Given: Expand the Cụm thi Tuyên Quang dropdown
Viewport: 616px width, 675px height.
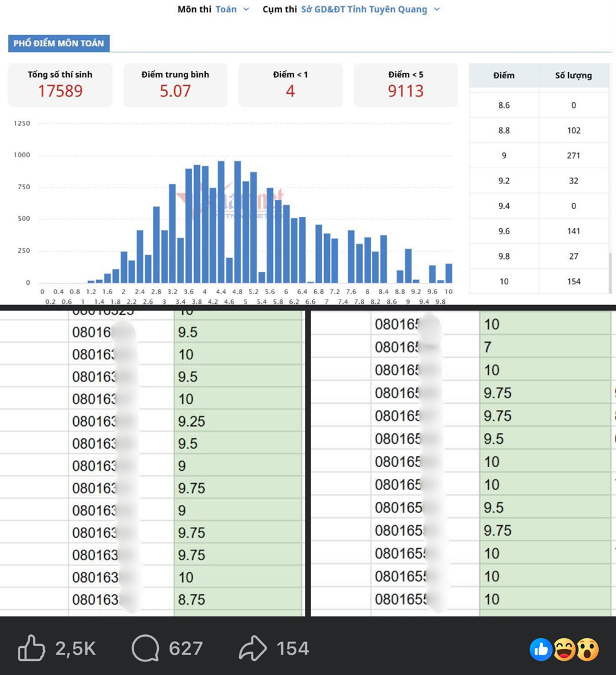Looking at the screenshot, I should 370,9.
